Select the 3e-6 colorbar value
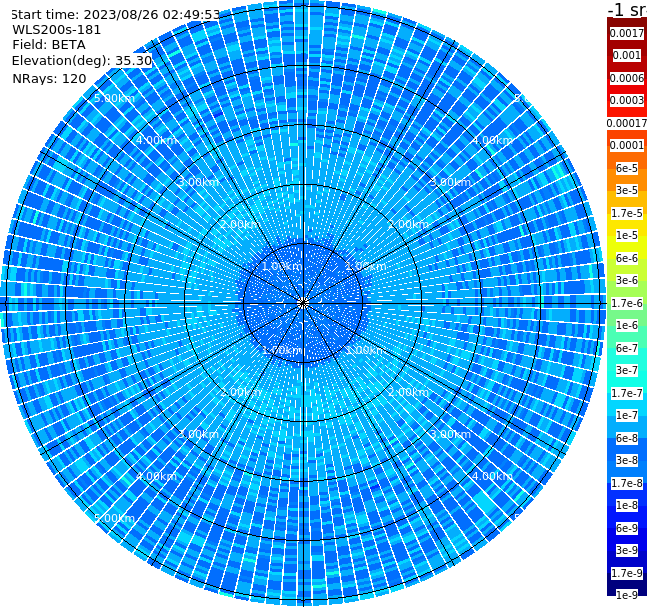Image resolution: width=647 pixels, height=607 pixels. pos(627,280)
